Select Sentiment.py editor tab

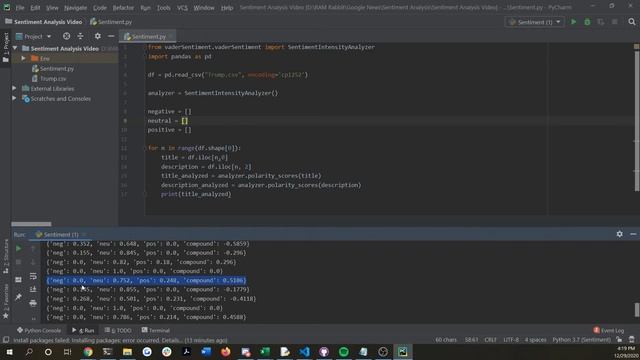[148, 36]
